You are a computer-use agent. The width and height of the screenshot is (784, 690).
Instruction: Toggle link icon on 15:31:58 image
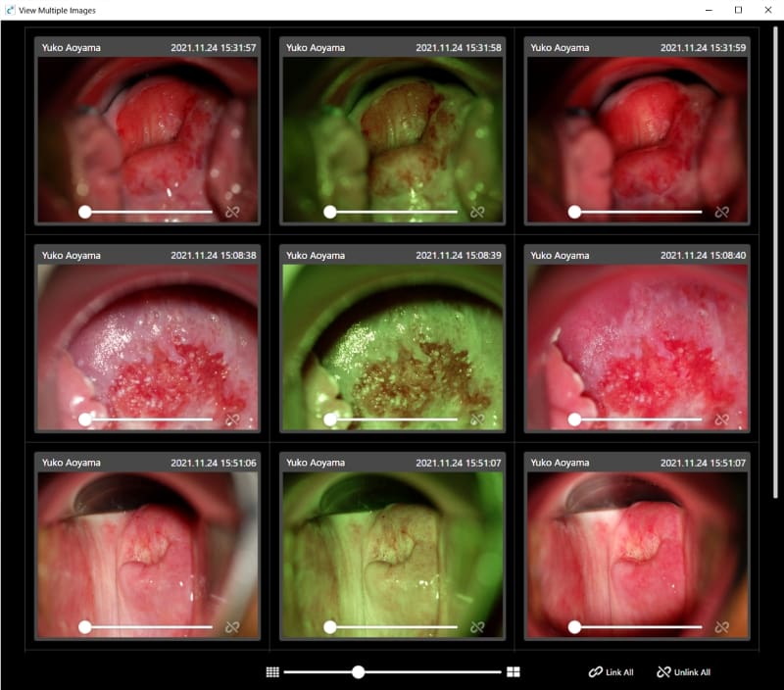click(x=477, y=212)
